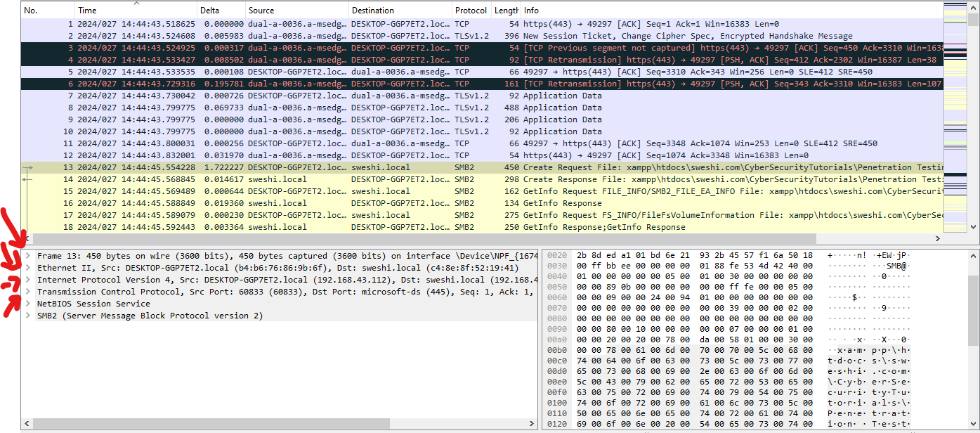Click the packet list vertical scrollbar down arrow

point(973,228)
